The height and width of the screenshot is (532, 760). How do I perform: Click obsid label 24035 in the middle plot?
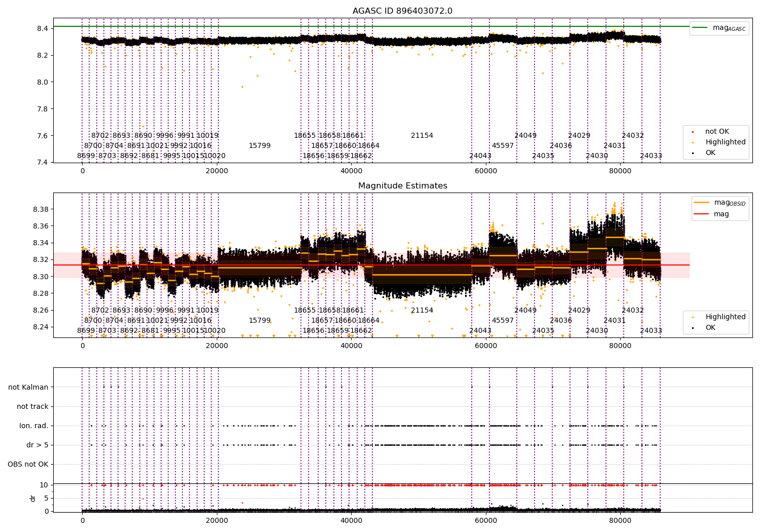click(x=543, y=331)
